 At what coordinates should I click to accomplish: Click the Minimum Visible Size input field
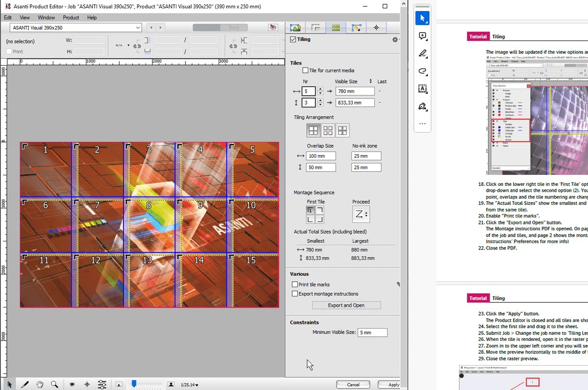[372, 332]
